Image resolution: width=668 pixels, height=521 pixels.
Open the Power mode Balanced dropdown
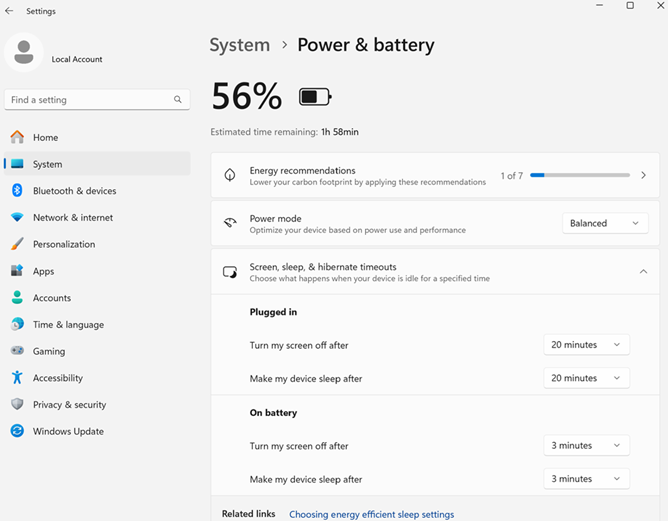coord(605,223)
